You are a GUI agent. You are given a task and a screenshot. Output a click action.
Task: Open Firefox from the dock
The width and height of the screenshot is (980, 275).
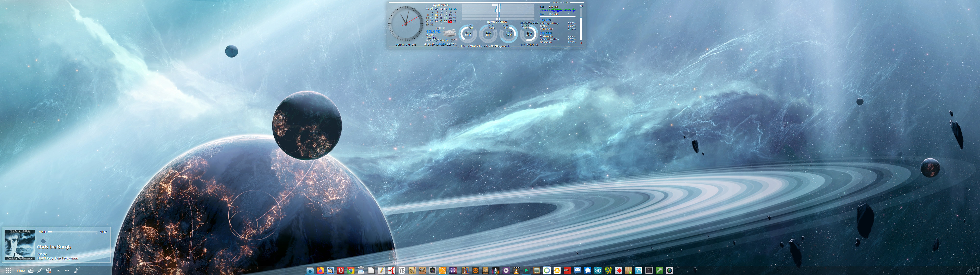point(320,270)
